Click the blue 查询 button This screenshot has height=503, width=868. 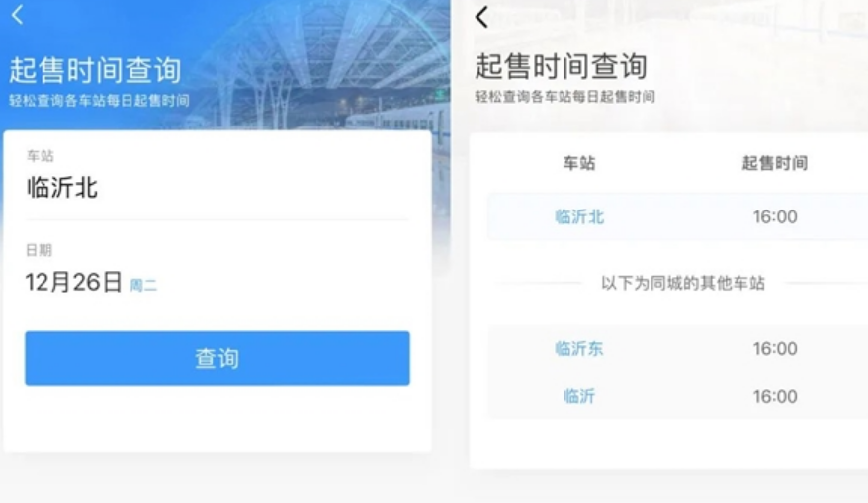(217, 358)
